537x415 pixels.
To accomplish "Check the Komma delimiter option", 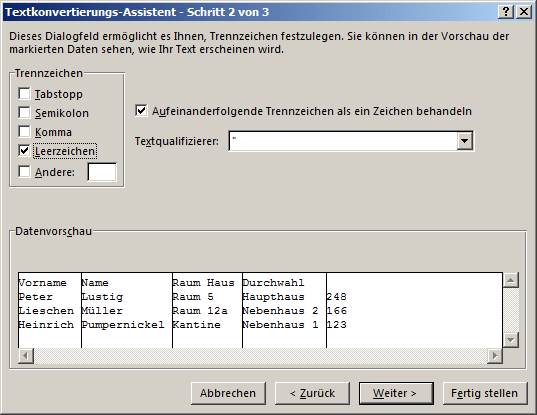I will coord(24,131).
